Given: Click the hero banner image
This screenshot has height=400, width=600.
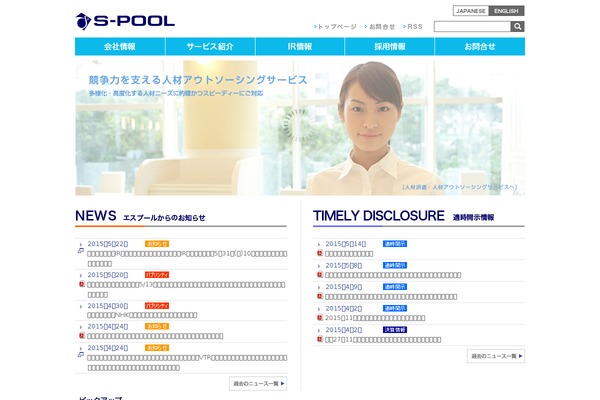Looking at the screenshot, I should (x=300, y=128).
